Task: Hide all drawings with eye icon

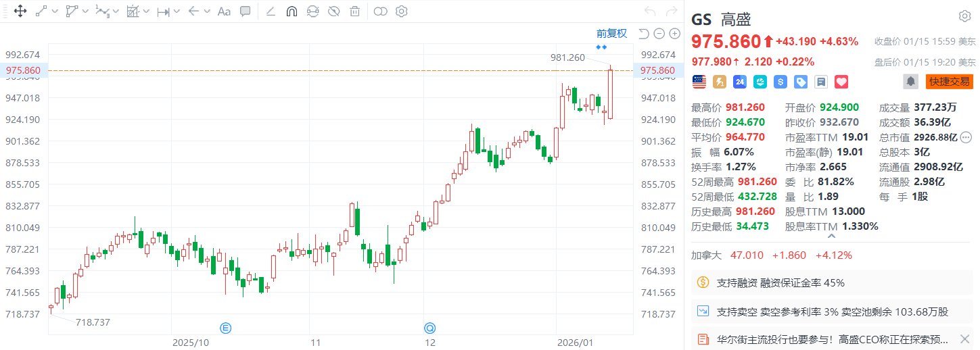Action: (x=333, y=11)
